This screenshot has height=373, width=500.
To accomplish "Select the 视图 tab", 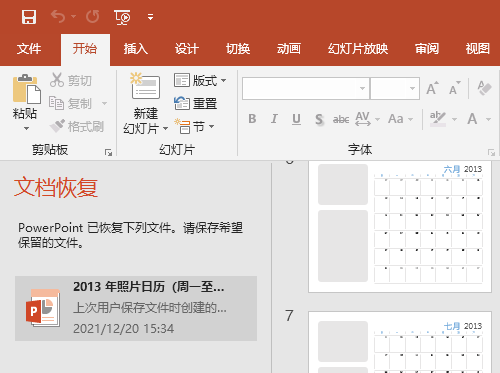I will point(478,49).
